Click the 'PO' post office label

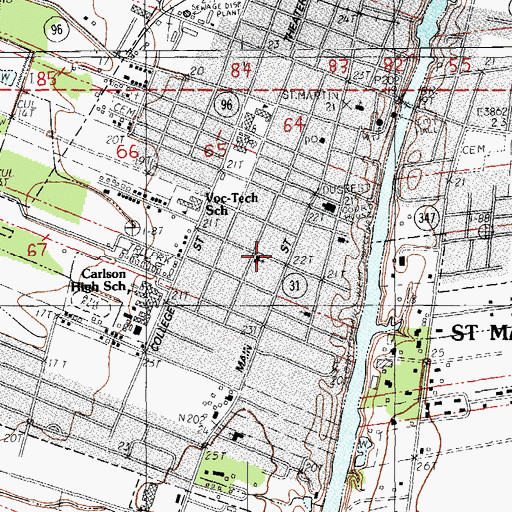click(311, 140)
